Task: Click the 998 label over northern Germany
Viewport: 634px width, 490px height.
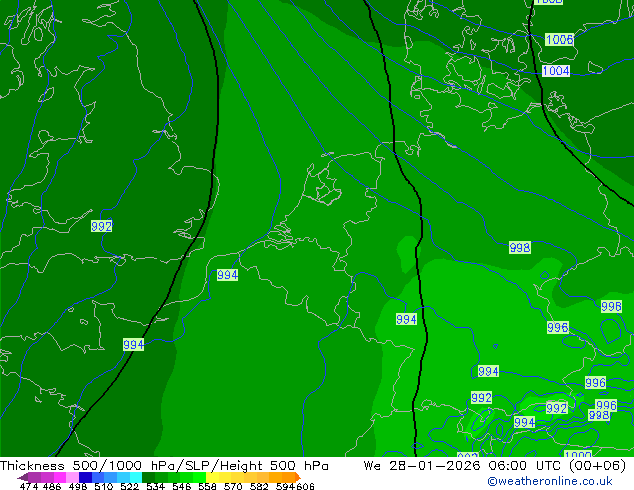Action: 520,247
